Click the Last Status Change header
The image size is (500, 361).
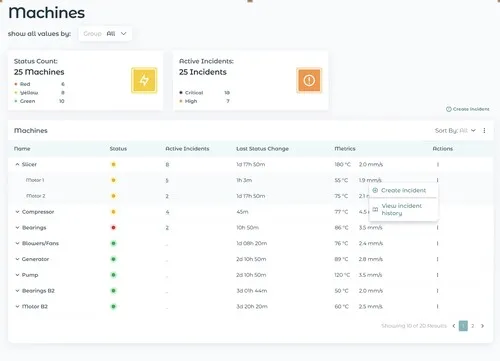[x=262, y=149]
